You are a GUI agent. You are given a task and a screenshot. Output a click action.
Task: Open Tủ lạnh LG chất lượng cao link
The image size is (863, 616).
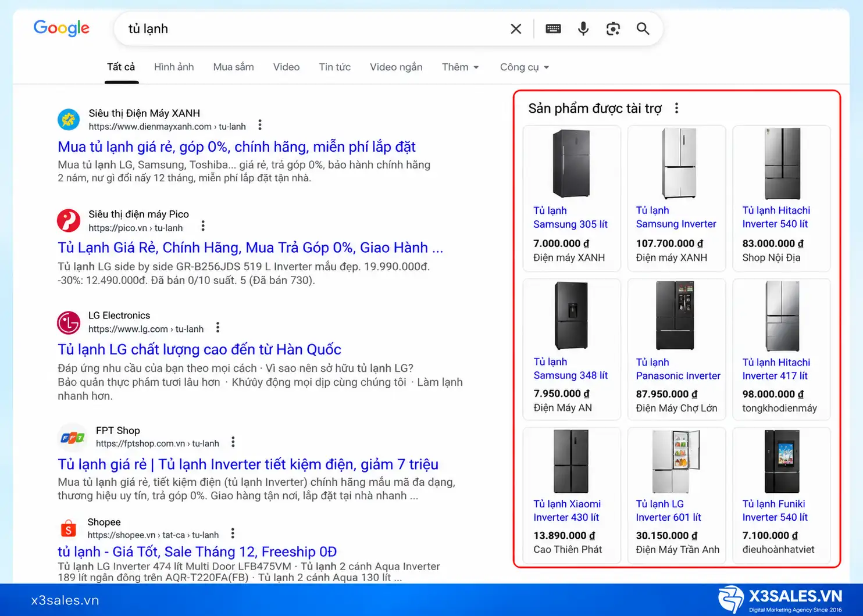coord(199,349)
